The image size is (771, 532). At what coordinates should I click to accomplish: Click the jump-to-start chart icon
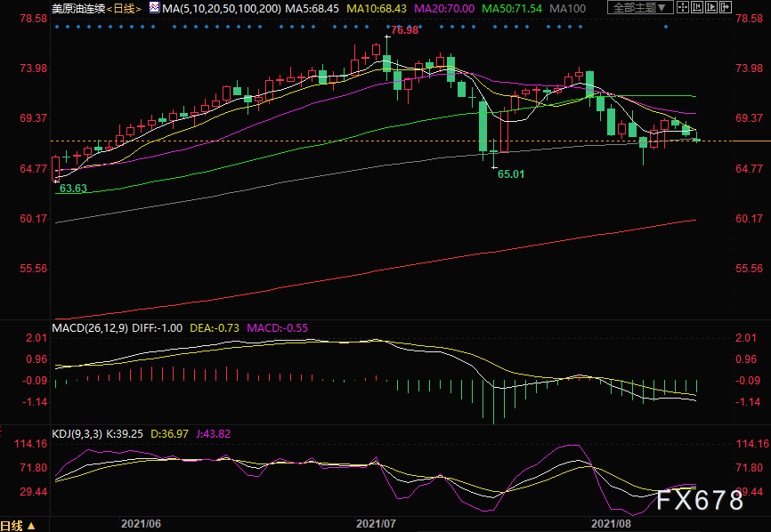[697, 7]
